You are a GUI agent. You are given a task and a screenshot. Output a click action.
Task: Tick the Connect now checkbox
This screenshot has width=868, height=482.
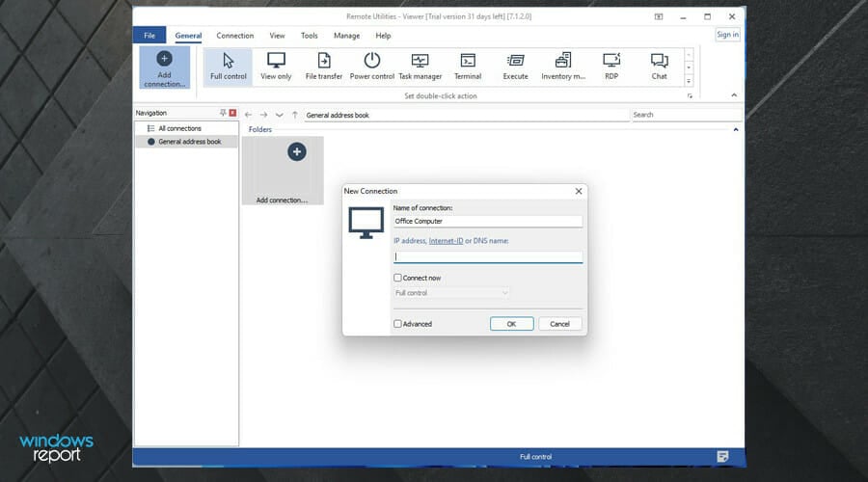[x=397, y=278]
